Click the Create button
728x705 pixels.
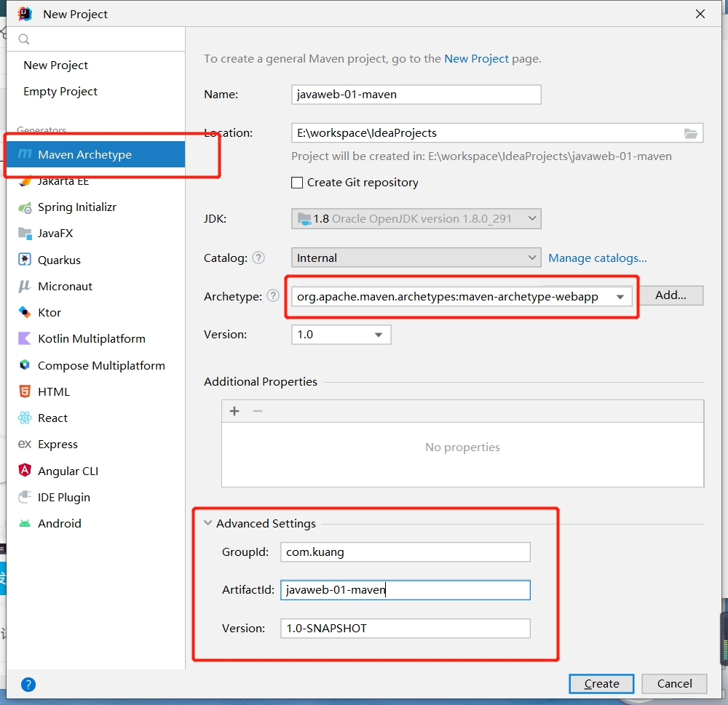pyautogui.click(x=601, y=684)
